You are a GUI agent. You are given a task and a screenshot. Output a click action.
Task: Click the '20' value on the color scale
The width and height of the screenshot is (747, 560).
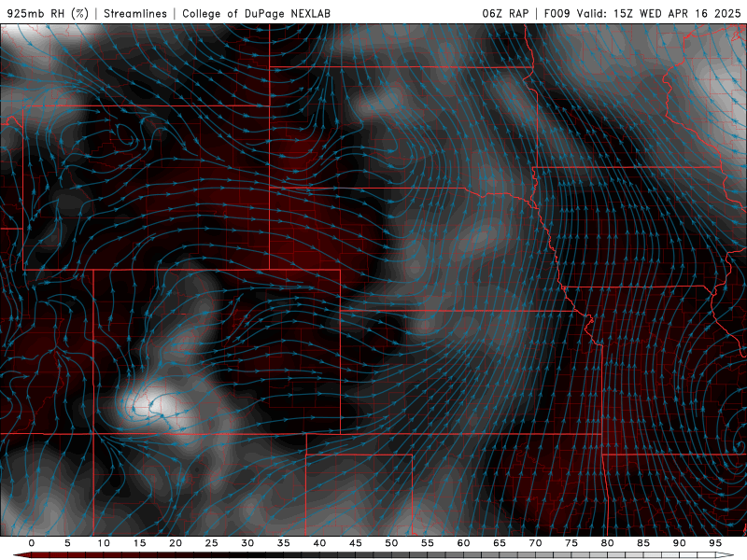point(176,543)
